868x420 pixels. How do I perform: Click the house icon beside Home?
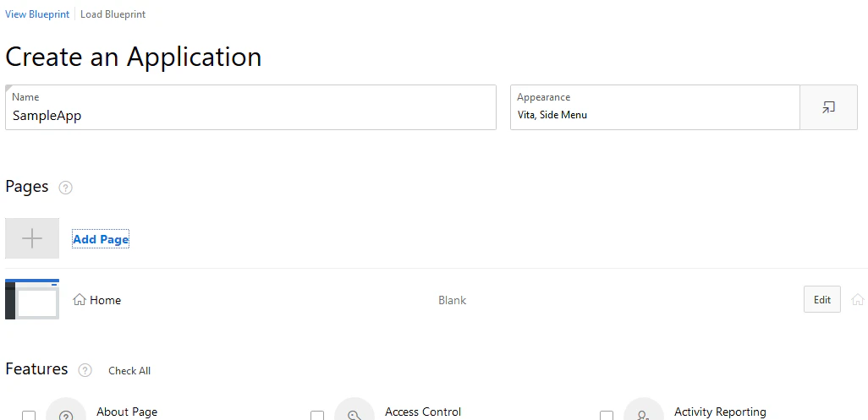(80, 299)
